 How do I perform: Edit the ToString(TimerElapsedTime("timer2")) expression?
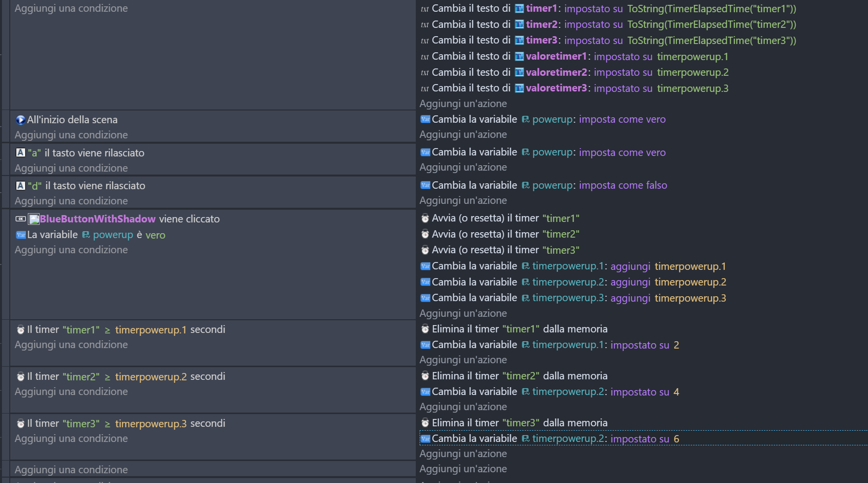click(x=711, y=24)
